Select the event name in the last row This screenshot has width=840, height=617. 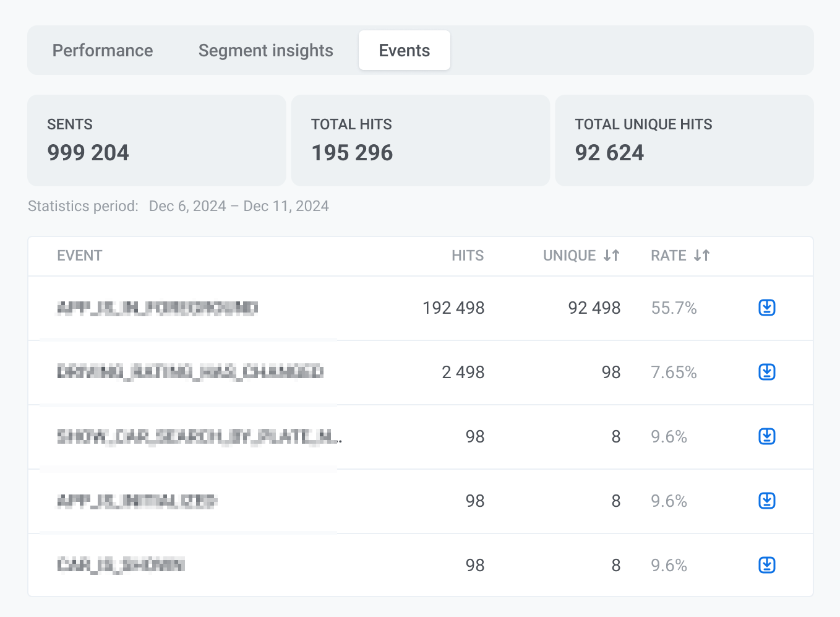(121, 565)
